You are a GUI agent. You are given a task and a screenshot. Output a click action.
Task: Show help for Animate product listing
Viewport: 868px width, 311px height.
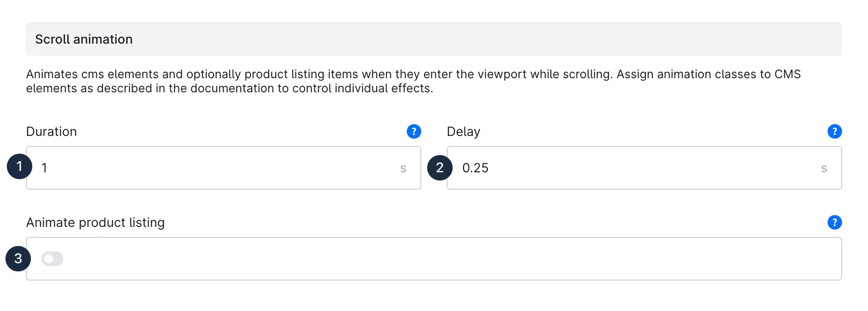click(834, 222)
